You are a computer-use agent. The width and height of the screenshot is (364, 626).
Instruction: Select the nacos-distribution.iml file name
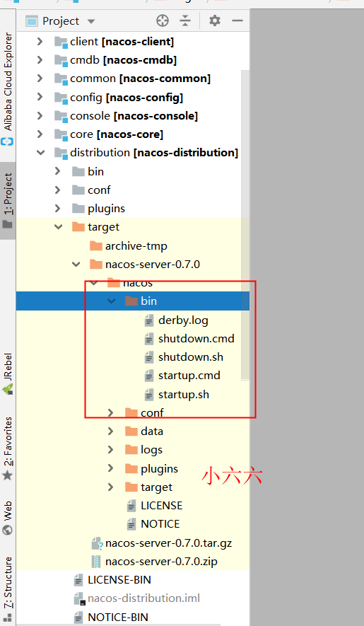(143, 598)
